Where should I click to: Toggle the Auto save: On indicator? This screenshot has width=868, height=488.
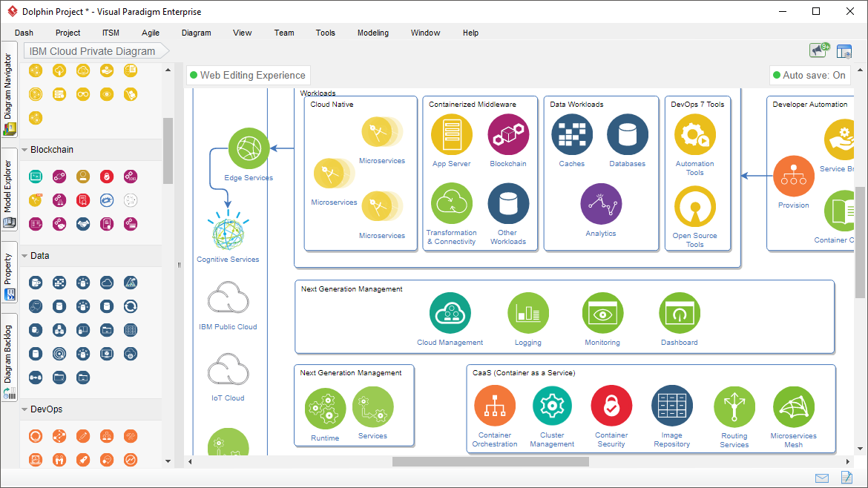(809, 75)
